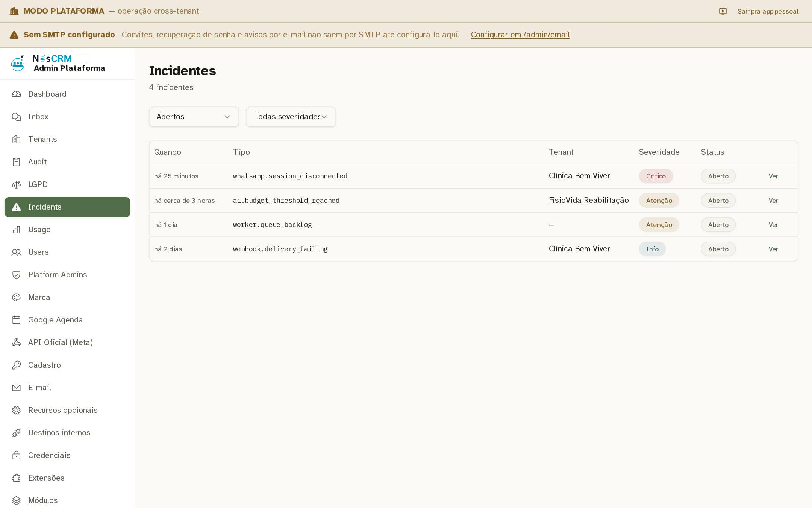
Task: Click the Crítico severity badge
Action: 656,176
